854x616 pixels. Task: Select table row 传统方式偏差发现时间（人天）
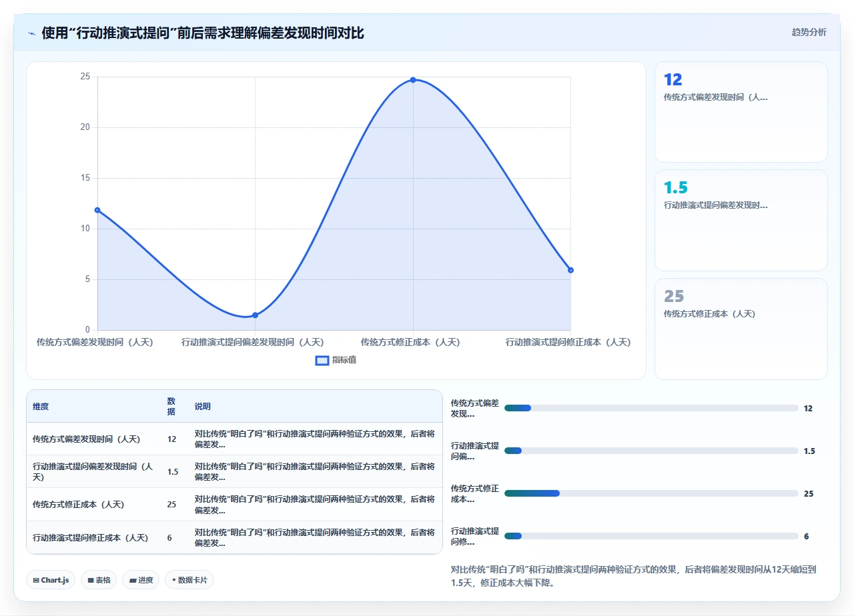tap(234, 439)
